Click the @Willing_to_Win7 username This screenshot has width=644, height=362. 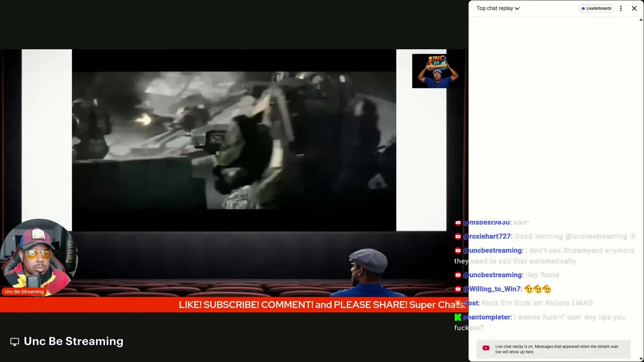492,289
